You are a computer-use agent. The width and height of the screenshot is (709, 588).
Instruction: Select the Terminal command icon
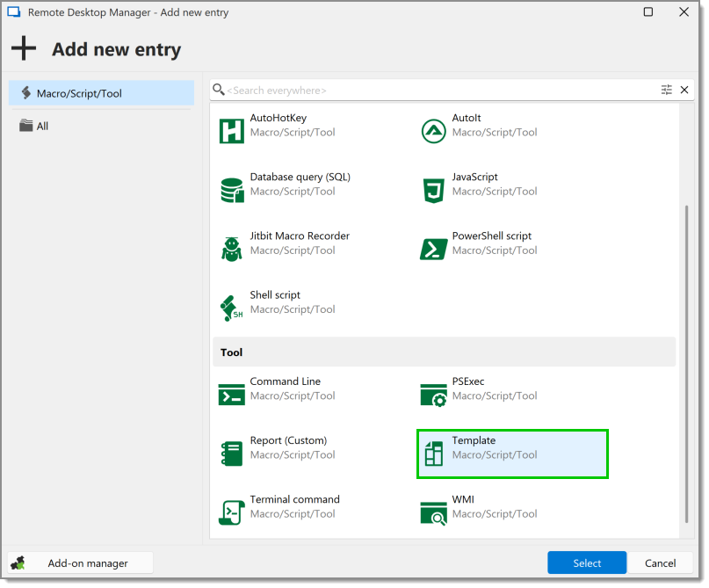tap(232, 512)
